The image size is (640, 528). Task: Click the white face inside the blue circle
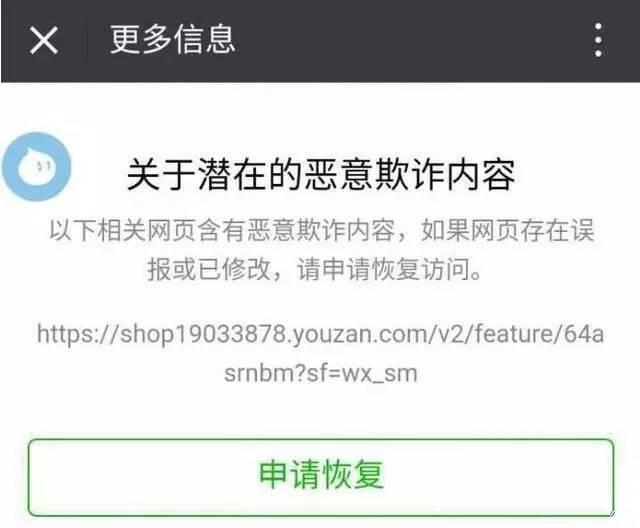pos(36,166)
